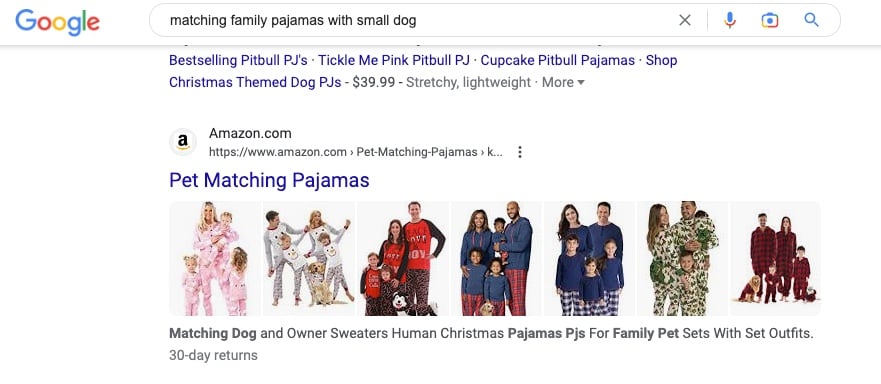
Task: Select the green camo onesie family thumbnail
Action: [683, 258]
